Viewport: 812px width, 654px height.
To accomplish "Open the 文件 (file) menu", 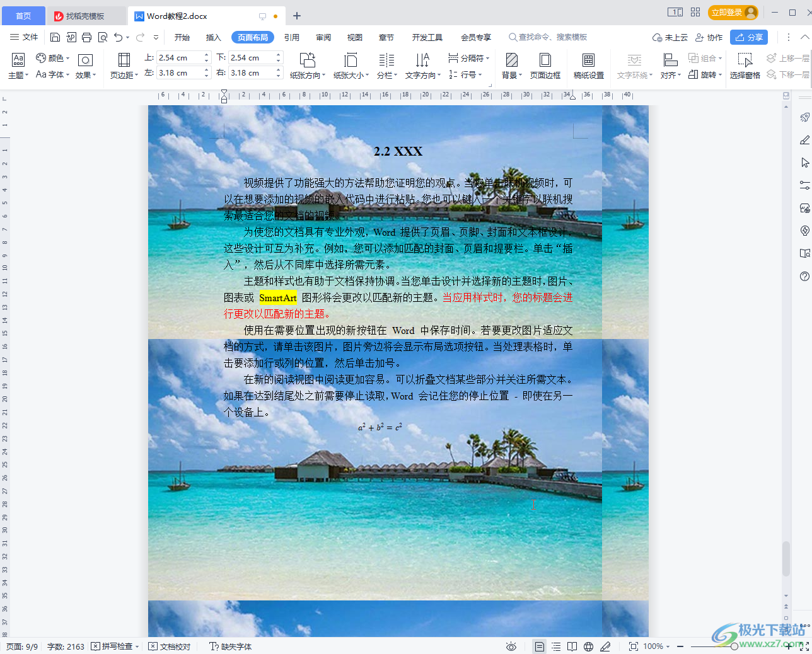I will click(x=25, y=37).
